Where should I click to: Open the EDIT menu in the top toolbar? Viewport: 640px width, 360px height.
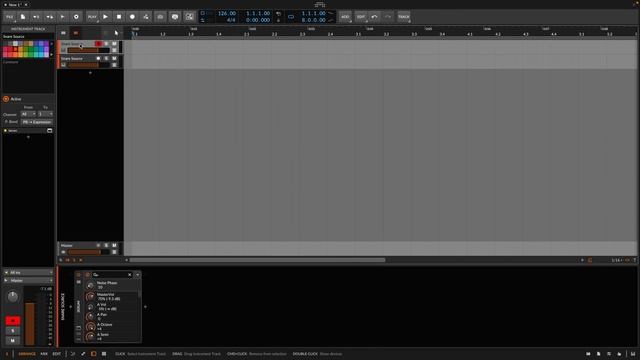[361, 17]
